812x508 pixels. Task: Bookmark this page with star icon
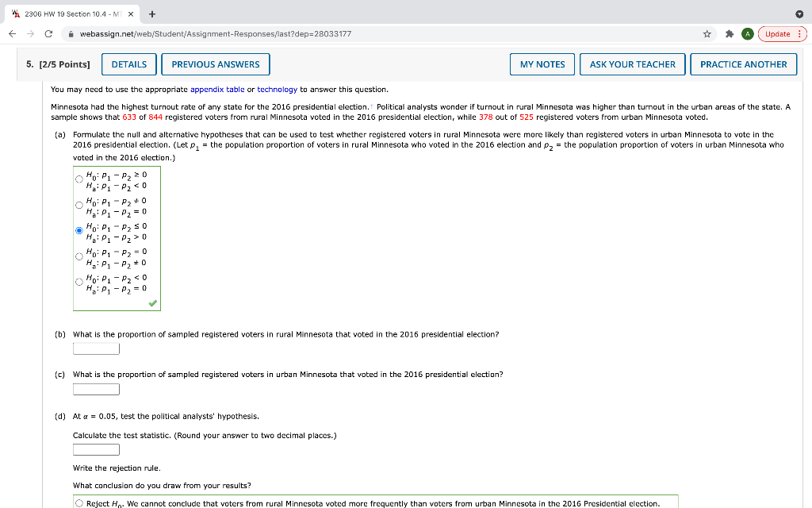707,33
